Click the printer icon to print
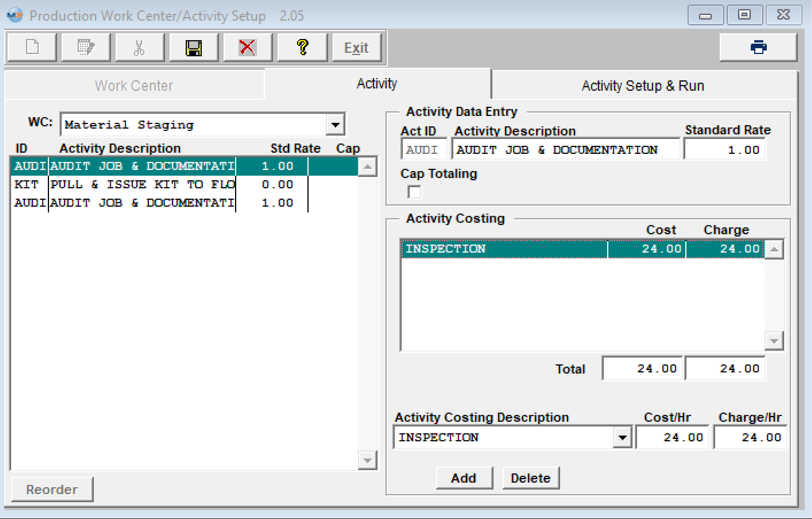812x519 pixels. click(x=758, y=47)
